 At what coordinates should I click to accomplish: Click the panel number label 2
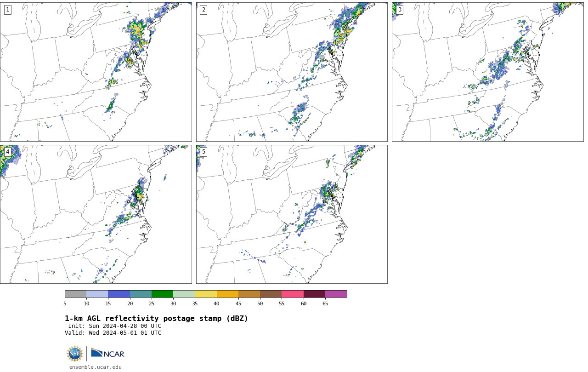pos(204,10)
